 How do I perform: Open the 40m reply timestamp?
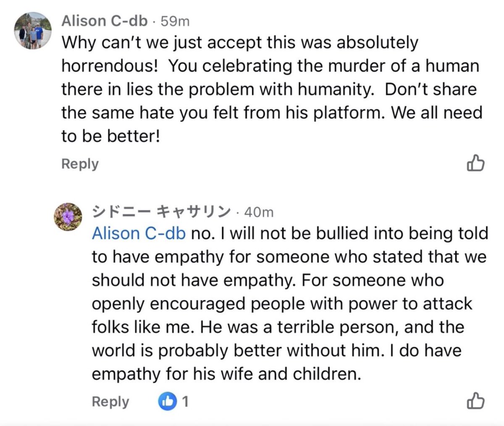coord(259,212)
